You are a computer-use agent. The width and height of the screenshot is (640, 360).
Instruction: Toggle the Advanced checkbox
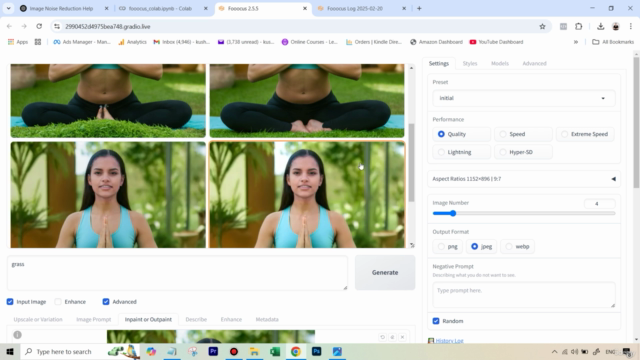point(106,302)
